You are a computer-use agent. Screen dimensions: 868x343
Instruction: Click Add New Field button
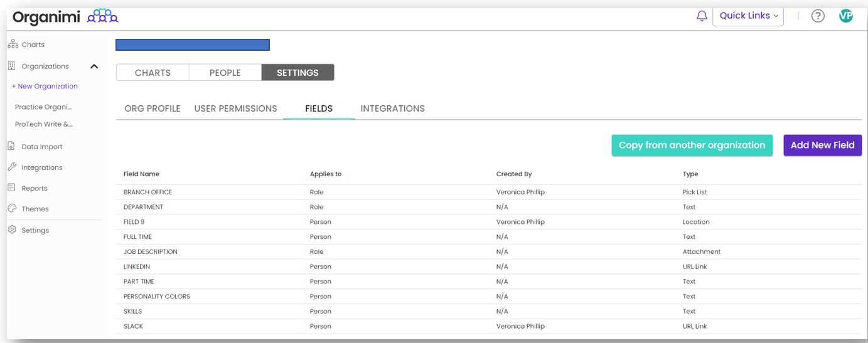[x=822, y=145]
